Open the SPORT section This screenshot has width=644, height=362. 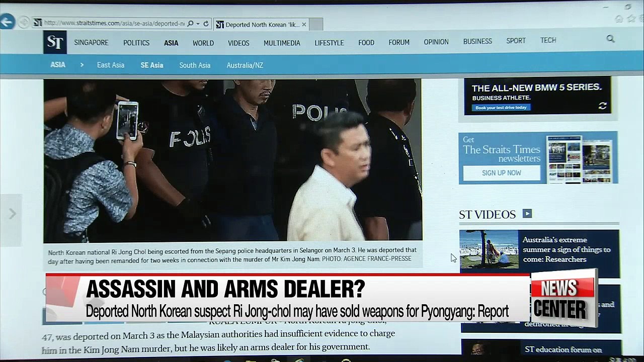pos(516,41)
